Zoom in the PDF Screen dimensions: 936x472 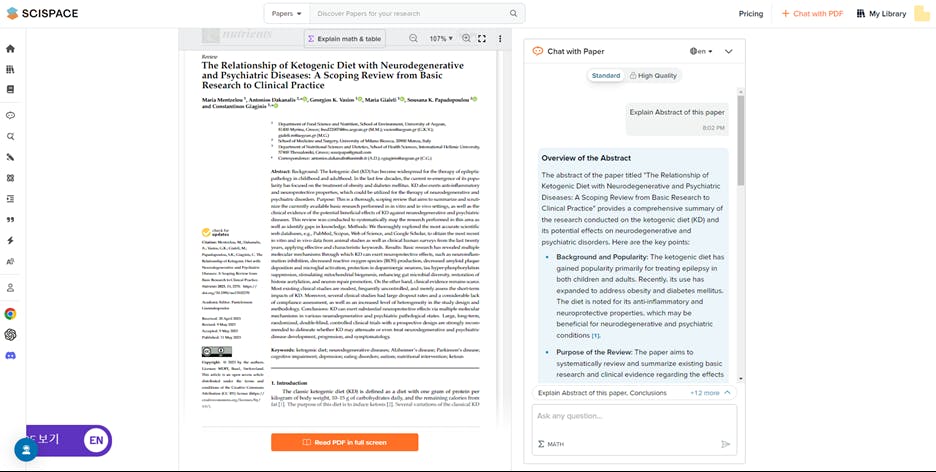click(466, 38)
